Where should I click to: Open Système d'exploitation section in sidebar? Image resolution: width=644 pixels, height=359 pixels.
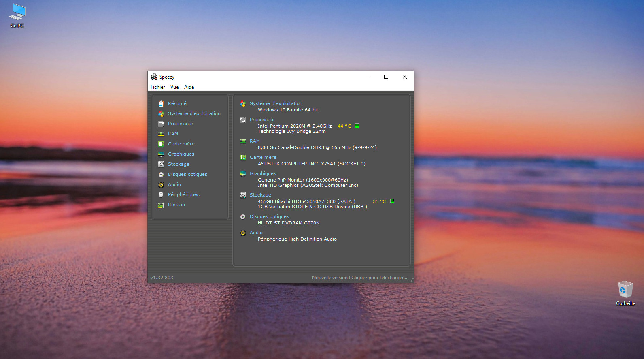[194, 113]
